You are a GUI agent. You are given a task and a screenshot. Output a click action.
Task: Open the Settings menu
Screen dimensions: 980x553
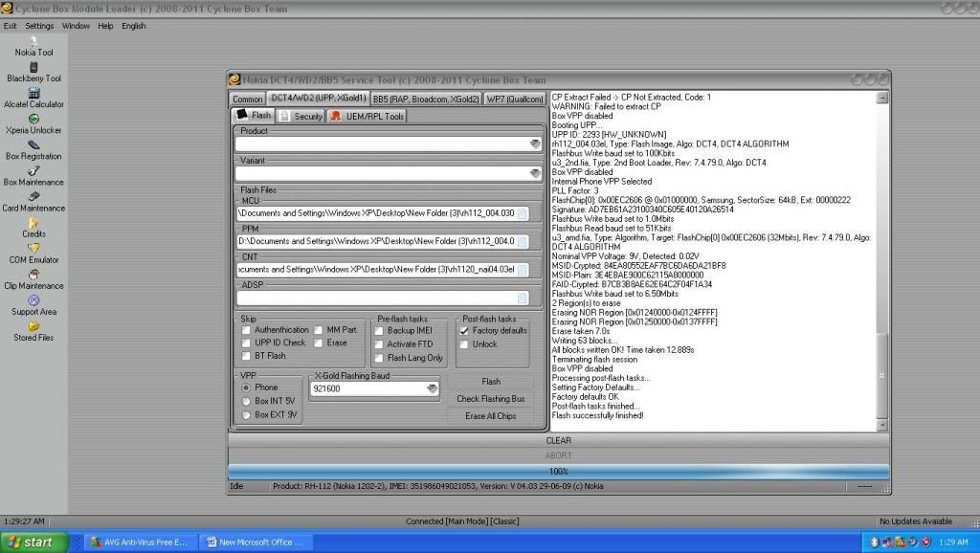39,26
